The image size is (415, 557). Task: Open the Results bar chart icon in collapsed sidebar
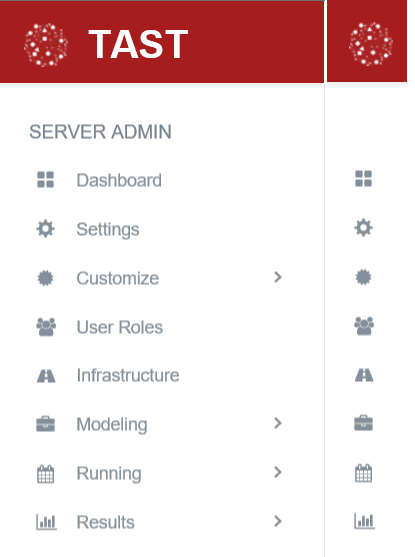coord(364,521)
